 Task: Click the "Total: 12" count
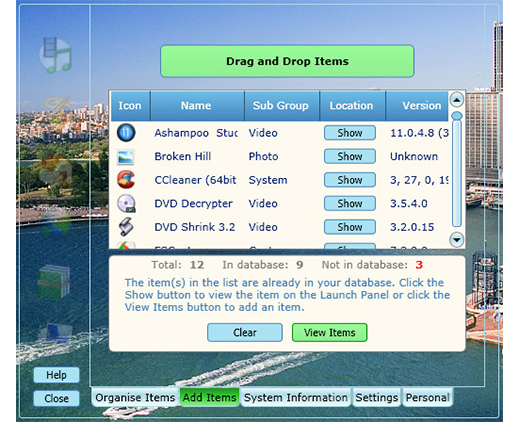(x=178, y=265)
